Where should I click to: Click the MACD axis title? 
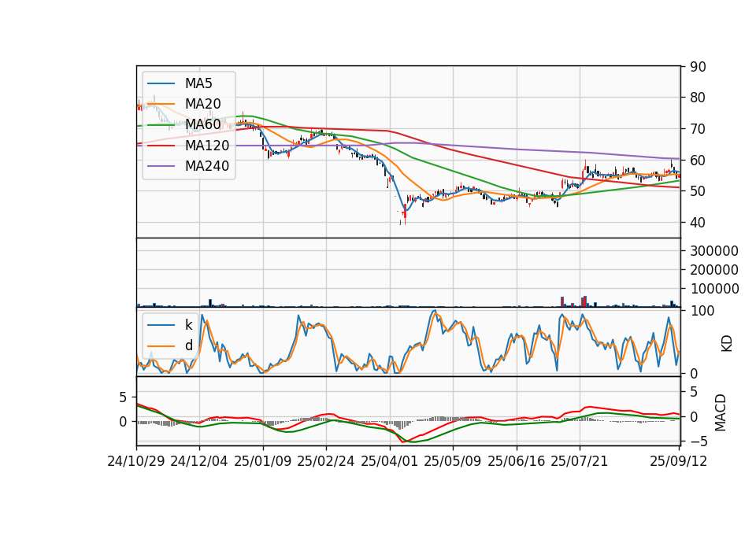721,412
